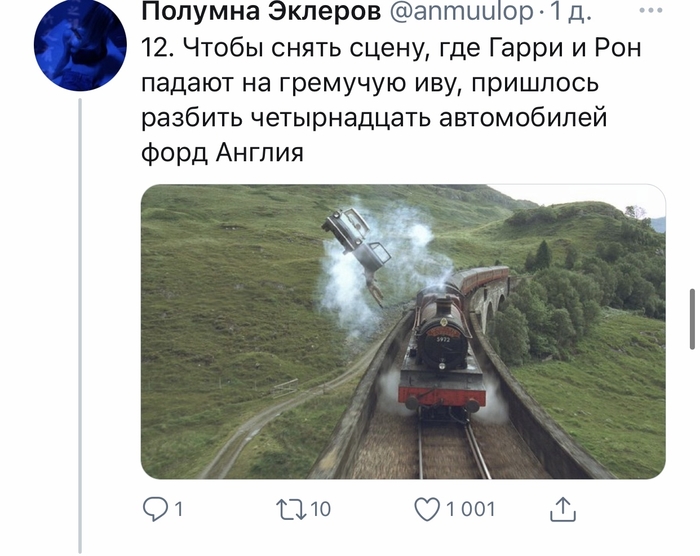
Task: Click the grey thread line under the avatar
Action: (x=80, y=326)
